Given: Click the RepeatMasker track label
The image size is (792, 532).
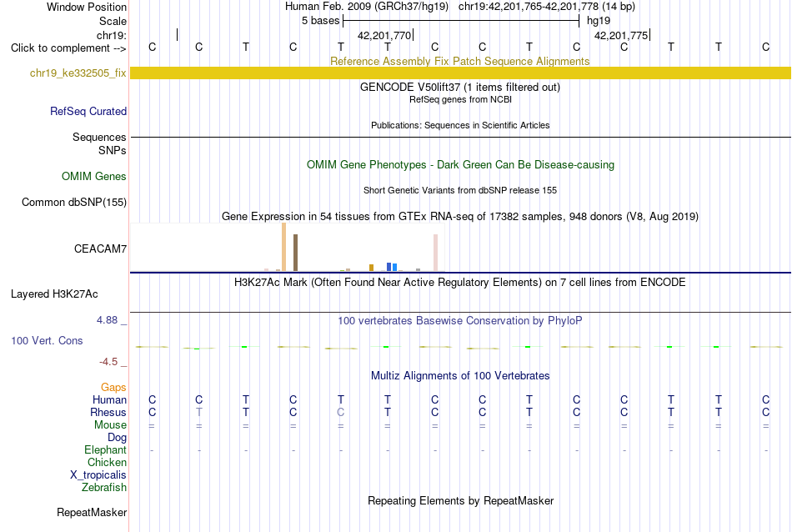Looking at the screenshot, I should (92, 512).
